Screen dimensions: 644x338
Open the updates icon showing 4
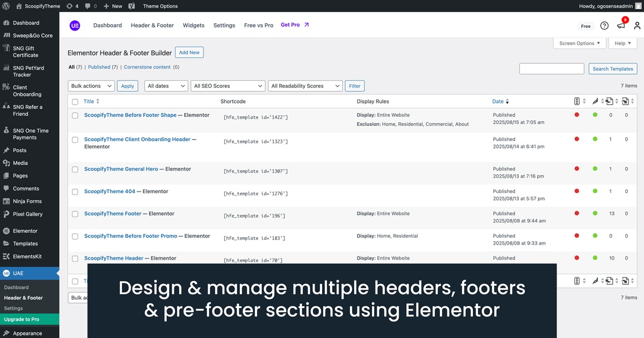[x=72, y=6]
